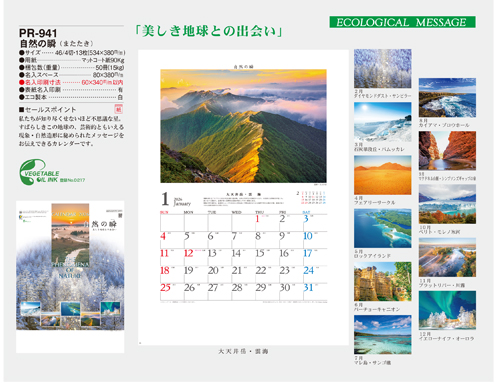Screen dimensions: 496x383
Task: Open the September red gorge thumbnail
Action: tap(447, 151)
